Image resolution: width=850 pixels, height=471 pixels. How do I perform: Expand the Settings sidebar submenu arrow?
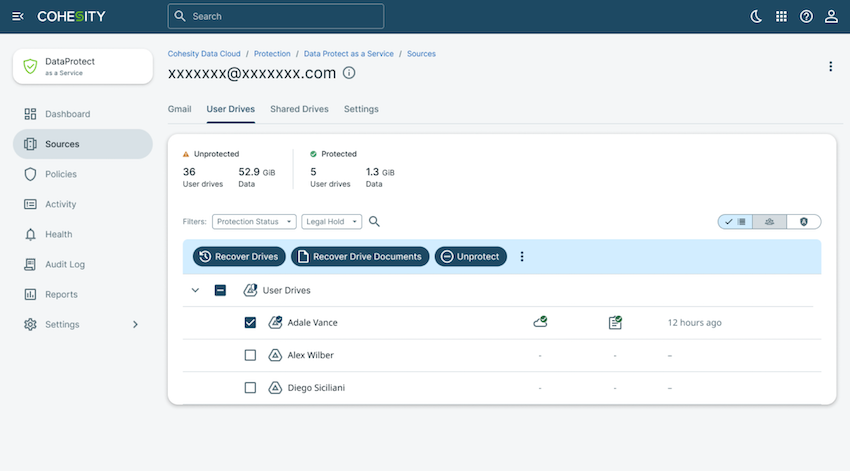pyautogui.click(x=136, y=324)
